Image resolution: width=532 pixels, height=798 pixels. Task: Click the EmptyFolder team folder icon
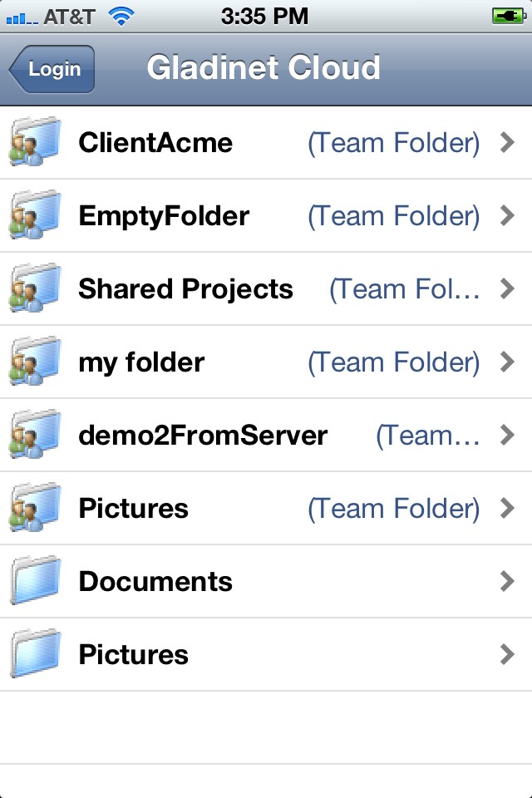[36, 216]
